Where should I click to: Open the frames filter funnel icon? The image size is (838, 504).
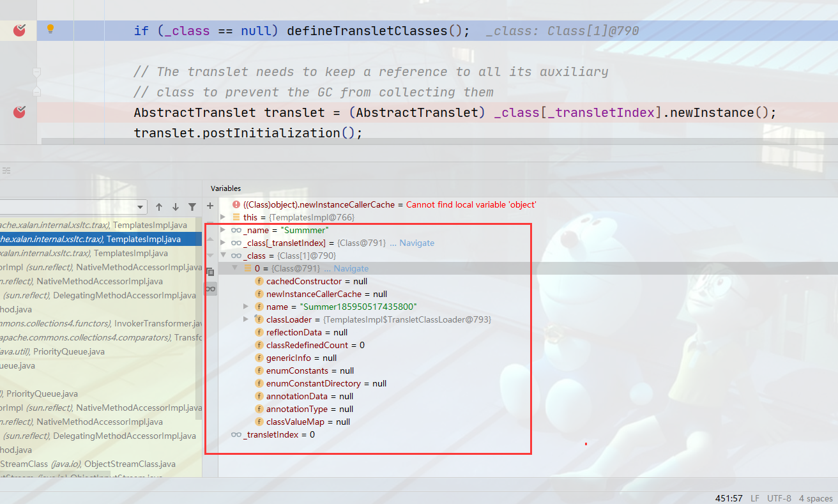click(192, 207)
